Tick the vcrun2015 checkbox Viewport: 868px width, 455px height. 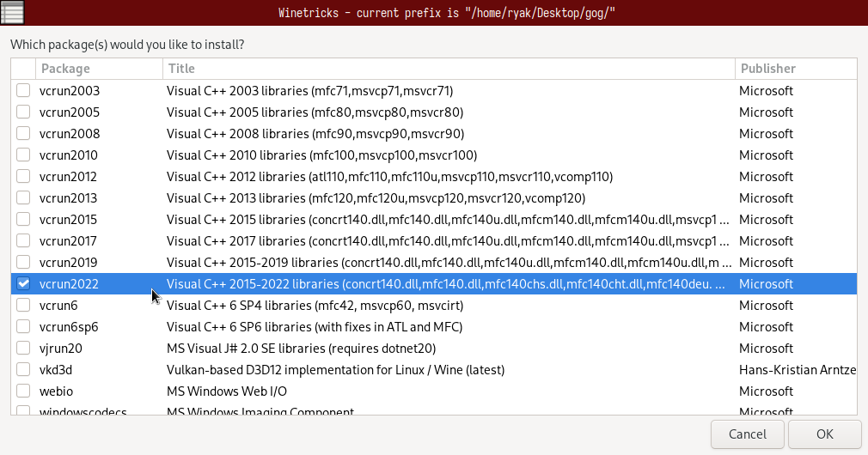pyautogui.click(x=23, y=220)
